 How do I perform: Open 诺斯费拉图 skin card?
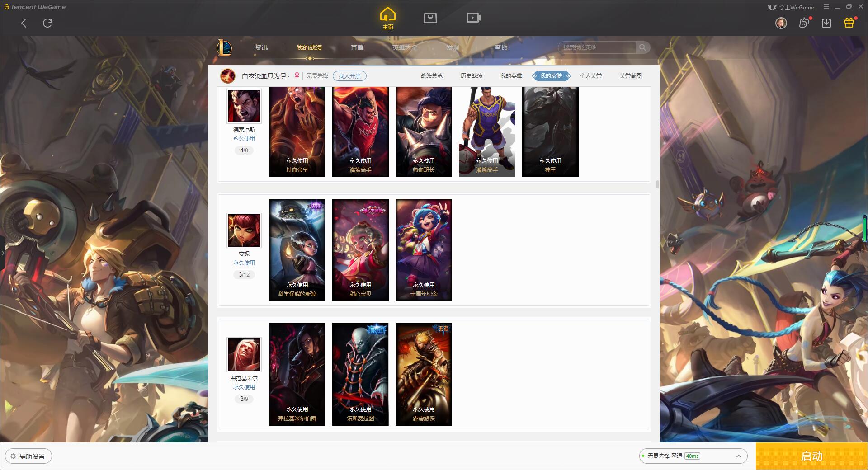[x=360, y=374]
